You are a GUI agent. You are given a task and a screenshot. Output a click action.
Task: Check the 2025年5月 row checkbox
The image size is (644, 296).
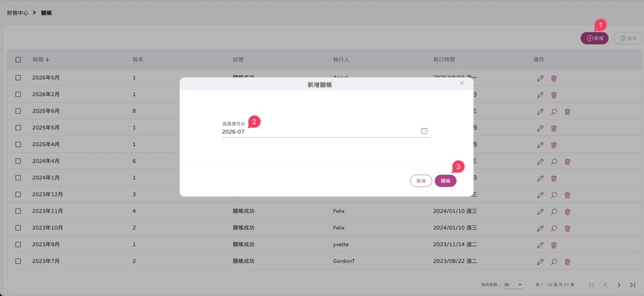[x=18, y=128]
